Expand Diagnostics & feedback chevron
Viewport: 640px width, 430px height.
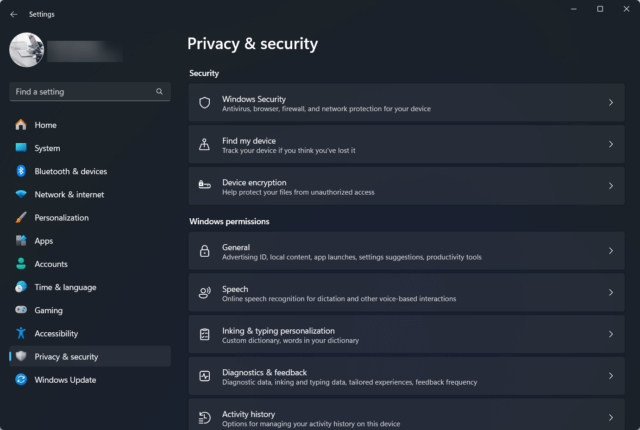pos(611,375)
